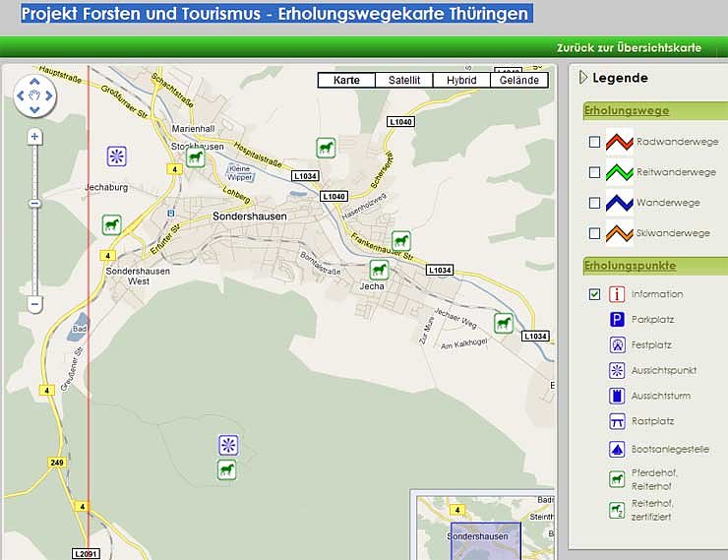Viewport: 728px width, 560px height.
Task: Click the horse marker near Stockhausen
Action: click(x=195, y=157)
